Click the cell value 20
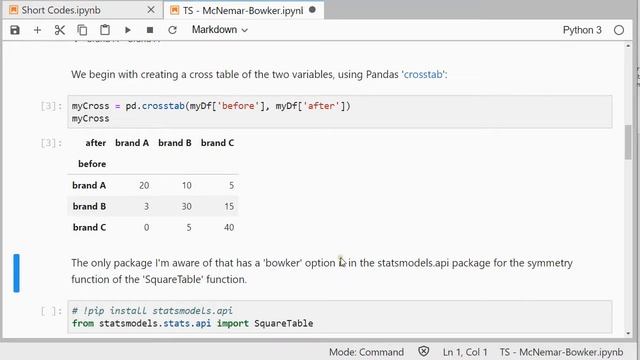 (x=144, y=185)
